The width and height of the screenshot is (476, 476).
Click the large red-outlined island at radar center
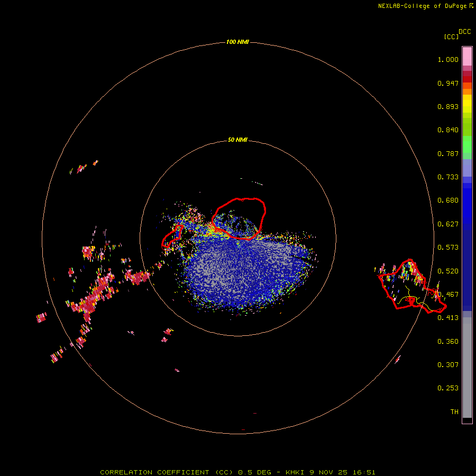tap(239, 218)
